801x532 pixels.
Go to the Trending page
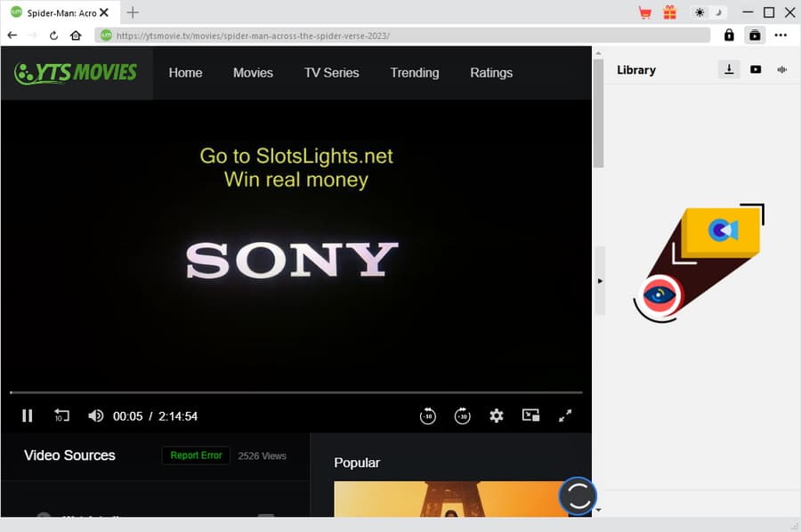click(414, 73)
